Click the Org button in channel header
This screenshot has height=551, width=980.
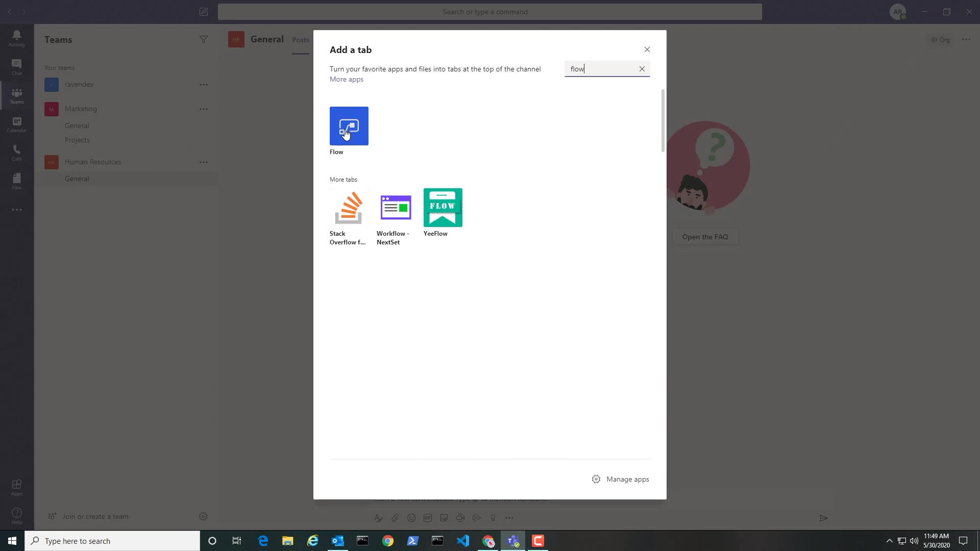940,39
